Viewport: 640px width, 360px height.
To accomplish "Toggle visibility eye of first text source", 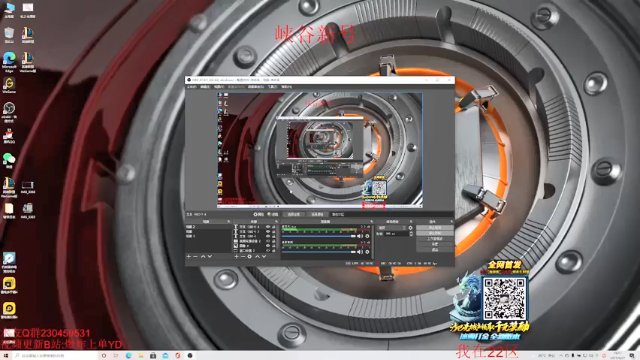I will point(268,227).
